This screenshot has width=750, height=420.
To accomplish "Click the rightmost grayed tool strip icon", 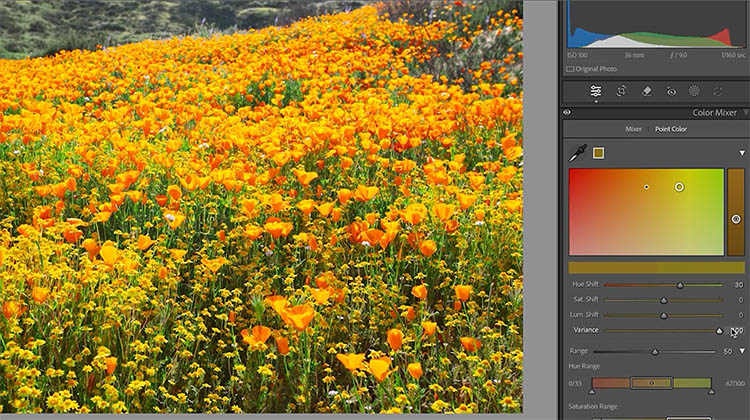I will [x=719, y=91].
